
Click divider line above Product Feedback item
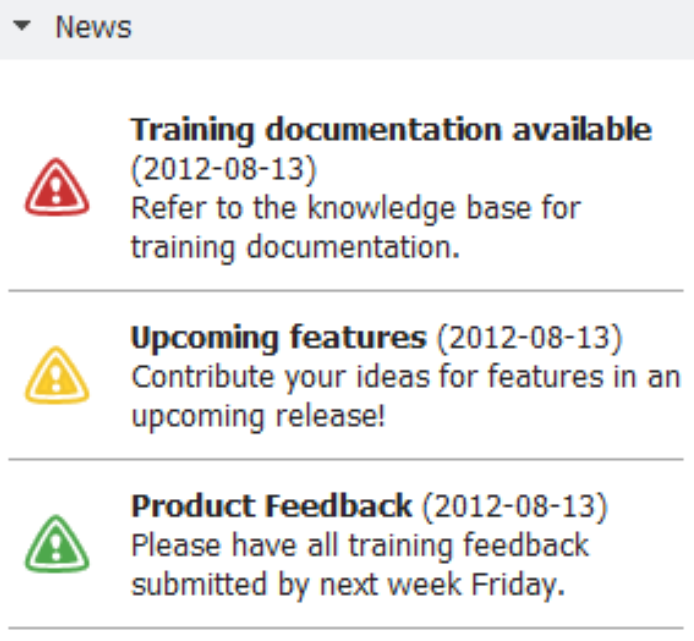[x=346, y=461]
